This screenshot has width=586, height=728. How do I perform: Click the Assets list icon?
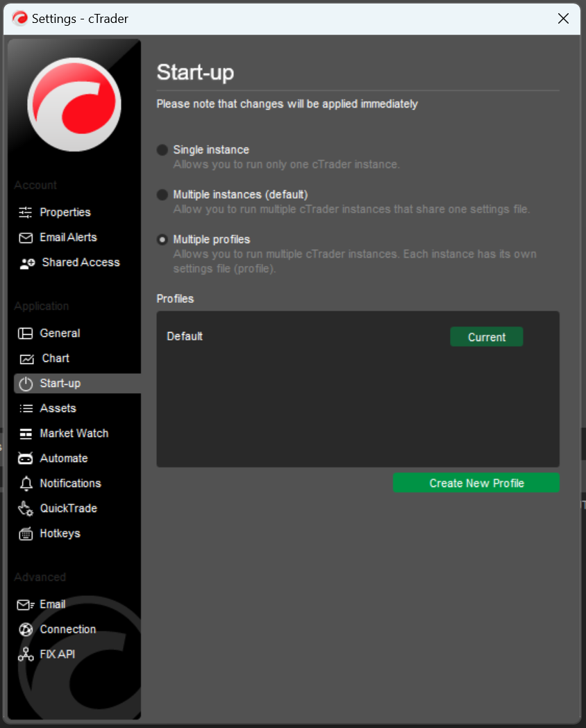coord(26,408)
